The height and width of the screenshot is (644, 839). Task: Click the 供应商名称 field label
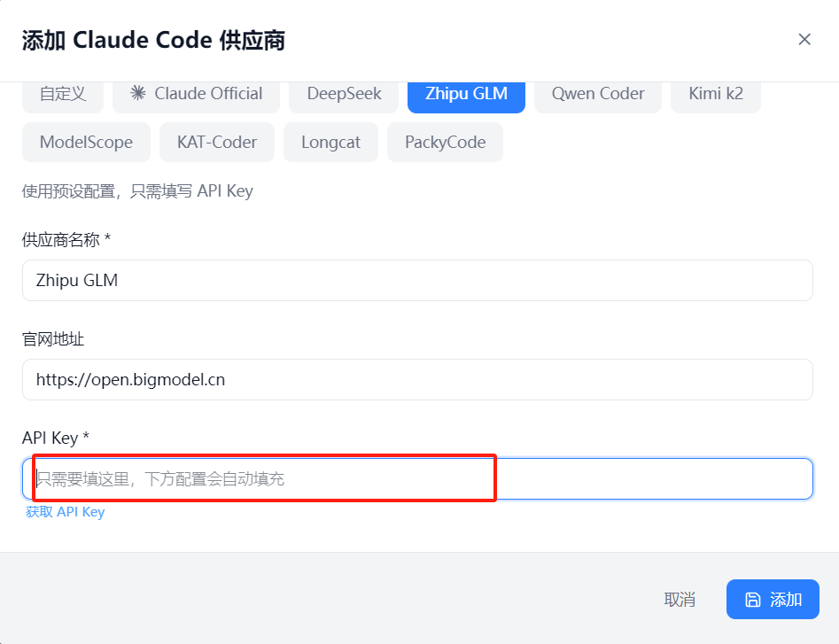(66, 239)
